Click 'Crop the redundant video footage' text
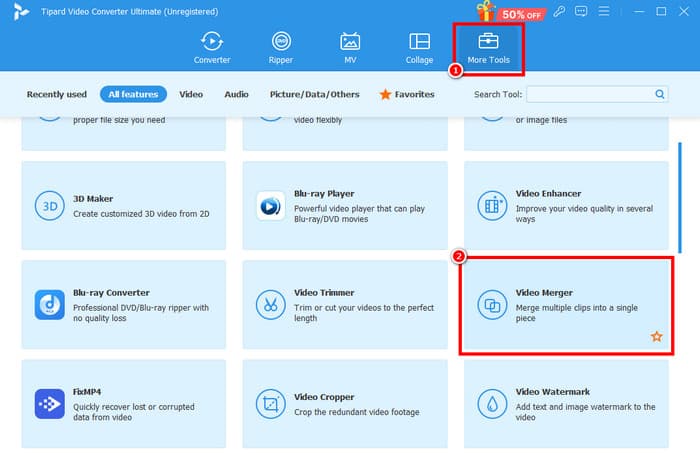This screenshot has height=453, width=700. click(x=357, y=412)
